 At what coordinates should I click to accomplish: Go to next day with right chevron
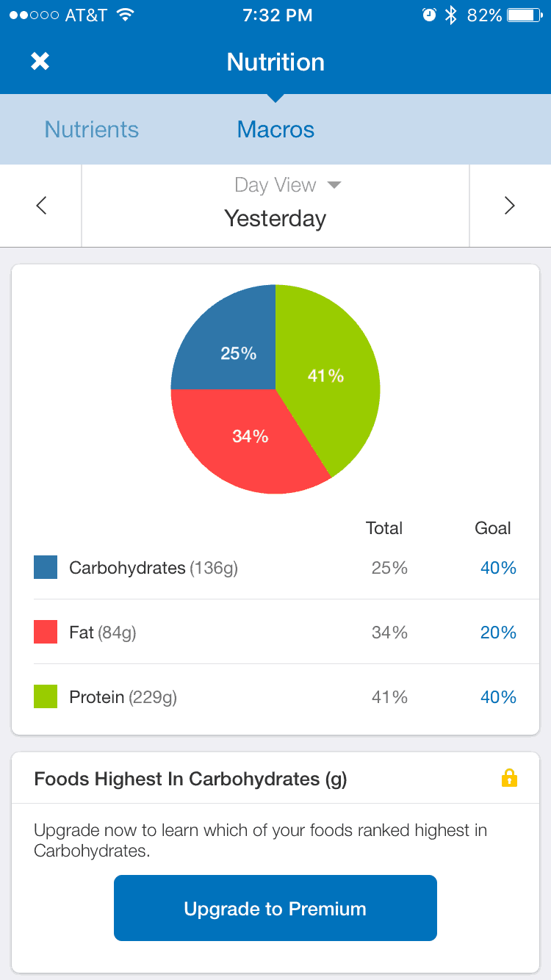tap(509, 206)
